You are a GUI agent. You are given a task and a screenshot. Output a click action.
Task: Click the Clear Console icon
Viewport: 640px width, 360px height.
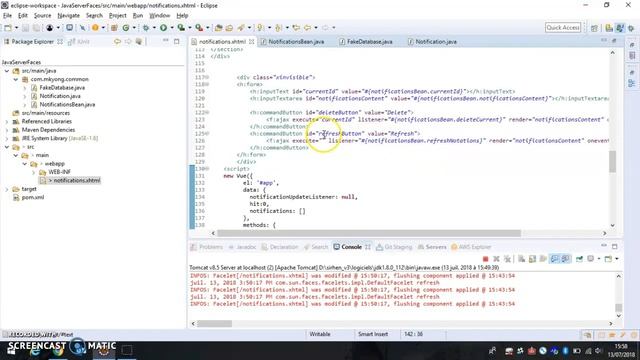coord(522,259)
